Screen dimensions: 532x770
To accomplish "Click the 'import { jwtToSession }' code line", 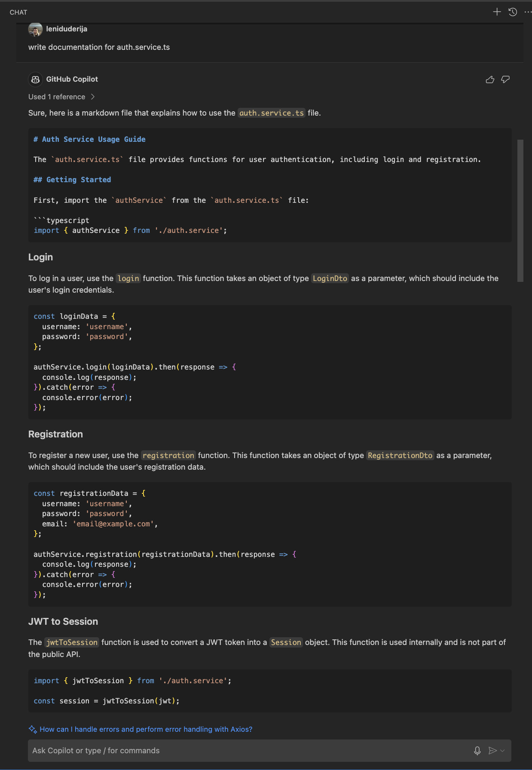I will (x=132, y=681).
